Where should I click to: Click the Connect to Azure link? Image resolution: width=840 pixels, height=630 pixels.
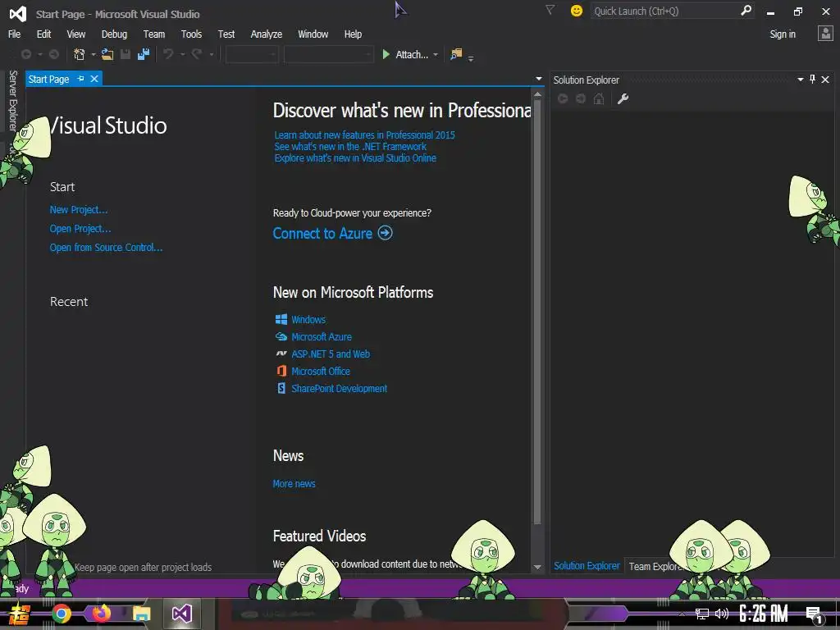[x=333, y=233]
